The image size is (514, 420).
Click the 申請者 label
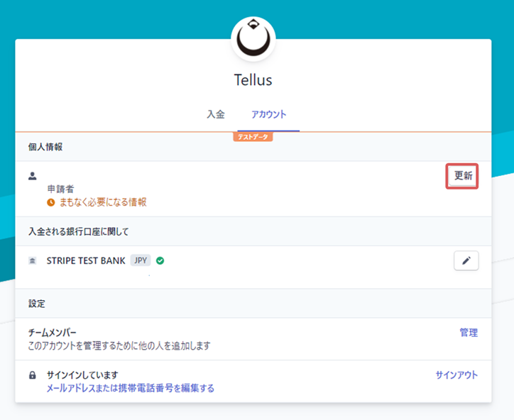coord(60,189)
